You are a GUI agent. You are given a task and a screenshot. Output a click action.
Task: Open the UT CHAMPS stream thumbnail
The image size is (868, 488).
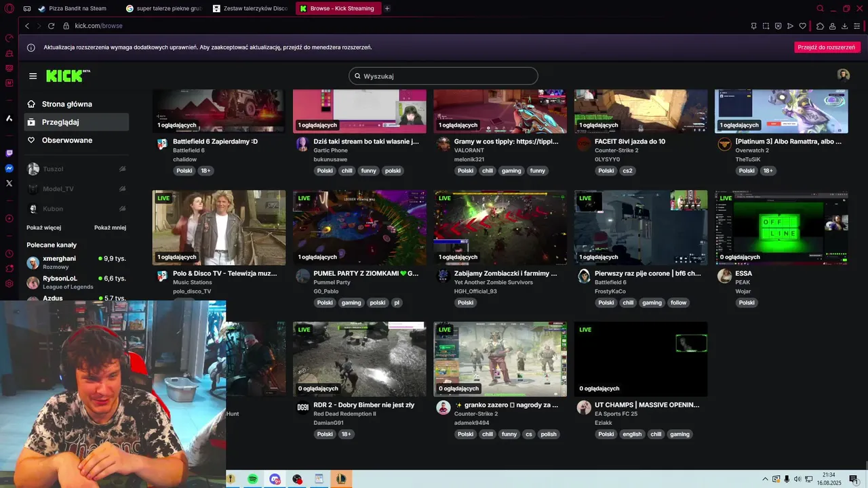(x=641, y=359)
